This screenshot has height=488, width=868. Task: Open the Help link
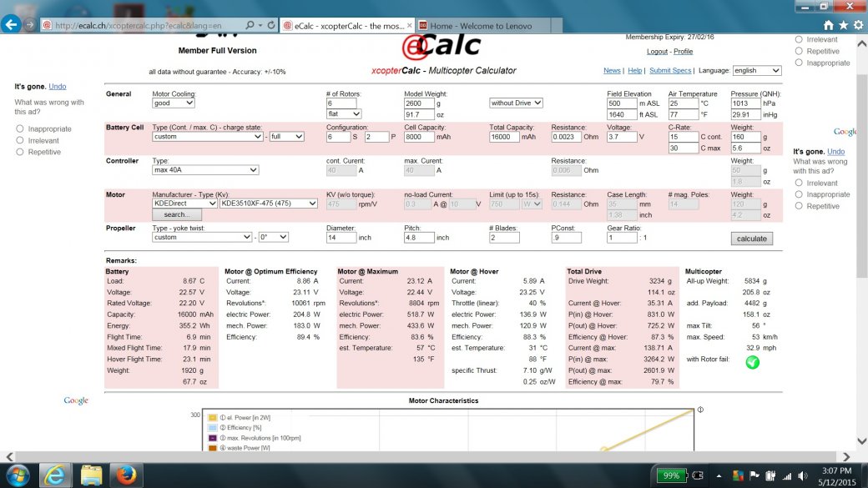coord(635,70)
